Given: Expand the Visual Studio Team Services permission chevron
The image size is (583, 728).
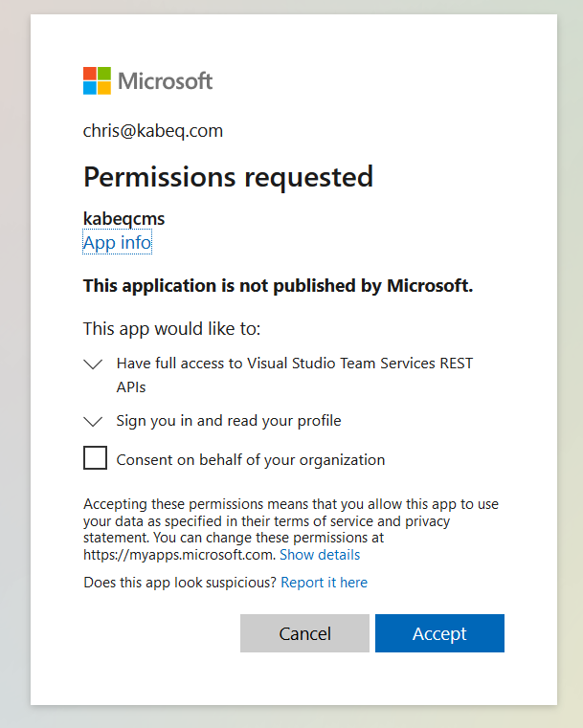Looking at the screenshot, I should pyautogui.click(x=93, y=364).
